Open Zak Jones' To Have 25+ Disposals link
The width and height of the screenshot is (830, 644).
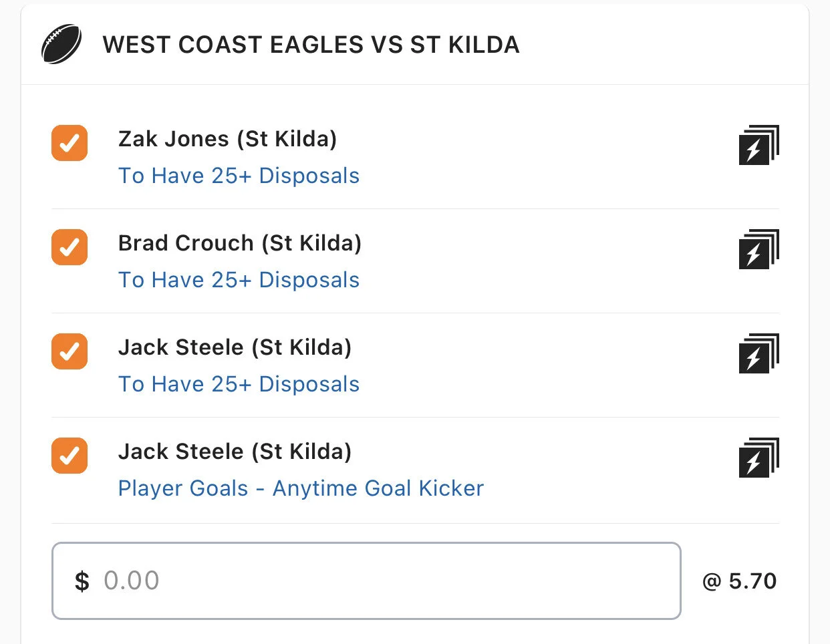click(x=239, y=176)
